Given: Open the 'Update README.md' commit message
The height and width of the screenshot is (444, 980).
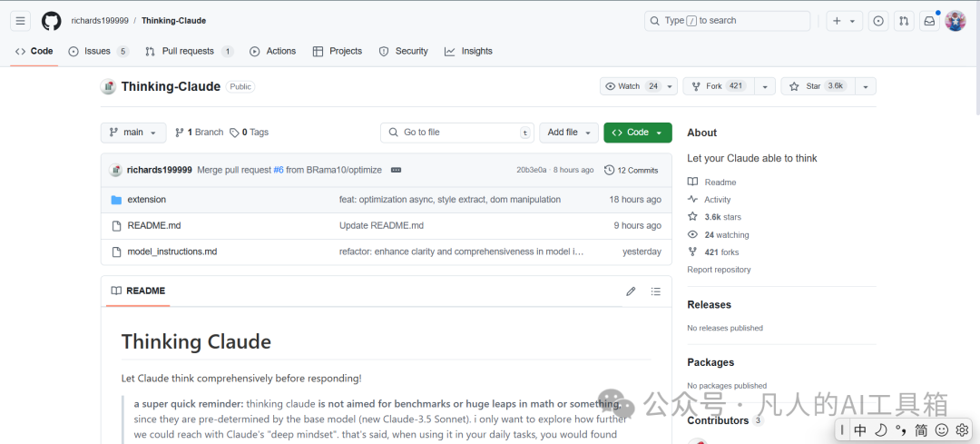Looking at the screenshot, I should 381,226.
